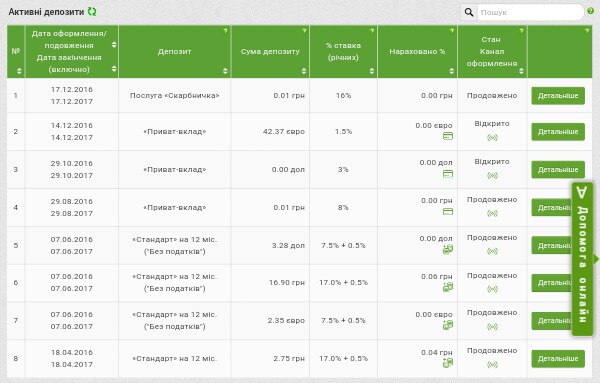The height and width of the screenshot is (383, 600).
Task: Open help hint in % ставка header
Action: pyautogui.click(x=372, y=31)
